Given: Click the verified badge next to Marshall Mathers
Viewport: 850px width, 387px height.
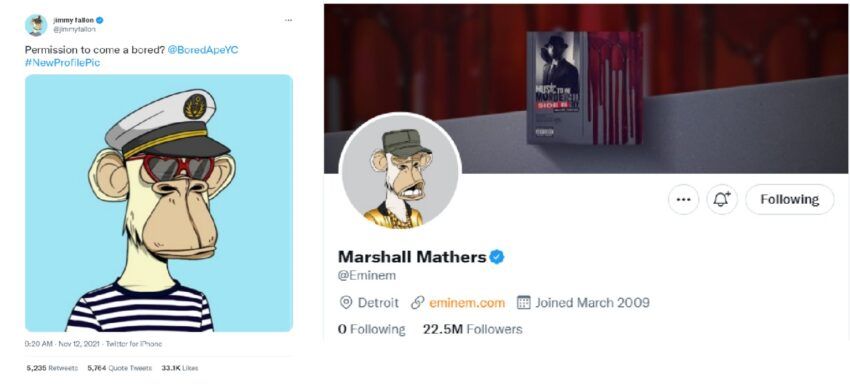Looking at the screenshot, I should [x=497, y=256].
